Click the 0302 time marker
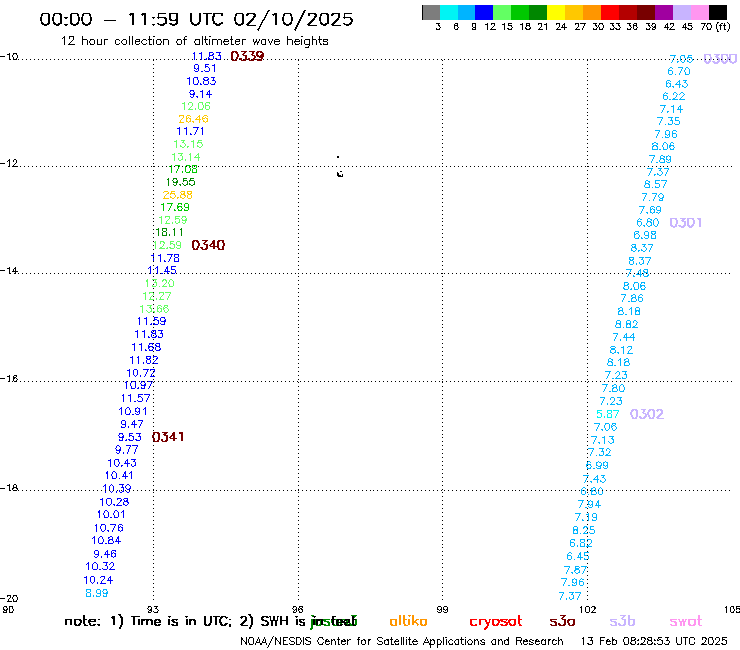Viewport: 740px width, 650px height. [x=647, y=414]
